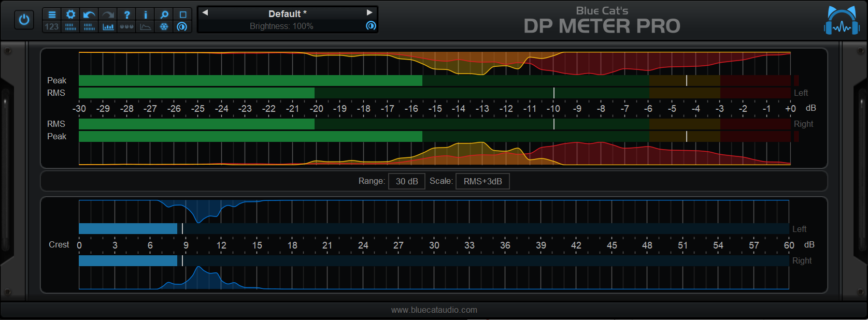868x320 pixels.
Task: Open the Scale 'RMS+3dB' dropdown
Action: [x=482, y=181]
